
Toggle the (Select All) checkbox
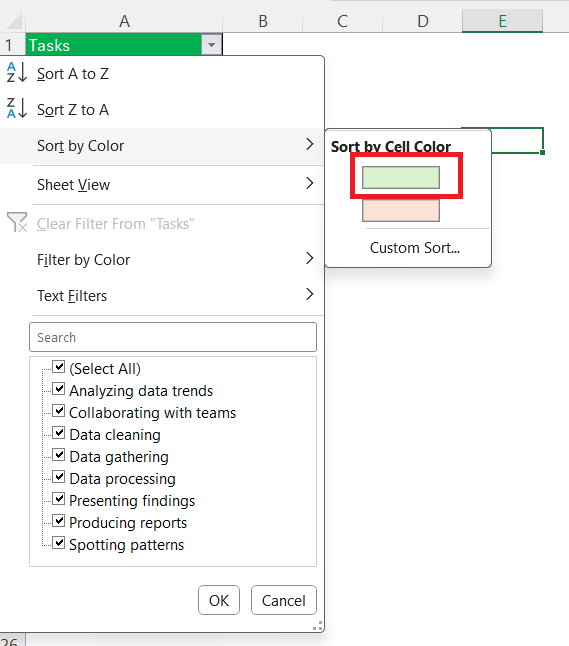click(x=59, y=367)
